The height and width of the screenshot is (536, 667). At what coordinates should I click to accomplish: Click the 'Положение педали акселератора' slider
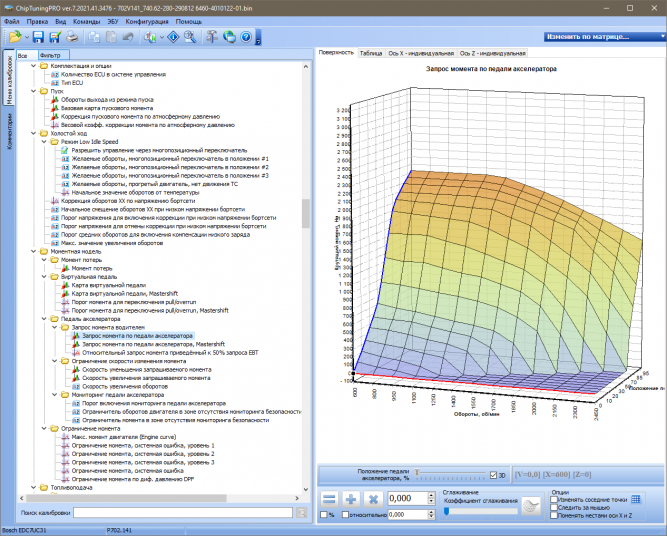click(x=451, y=473)
